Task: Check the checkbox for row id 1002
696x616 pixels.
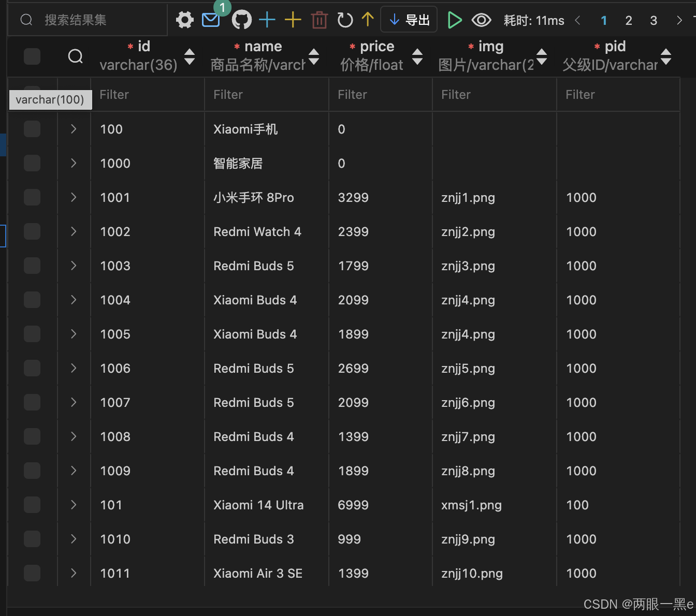Action: tap(32, 231)
